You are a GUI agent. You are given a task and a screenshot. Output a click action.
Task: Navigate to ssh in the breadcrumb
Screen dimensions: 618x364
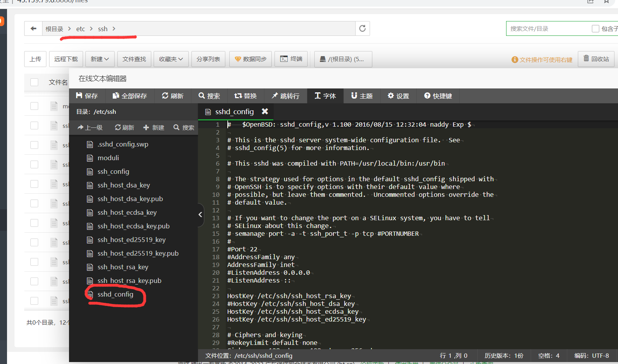103,29
